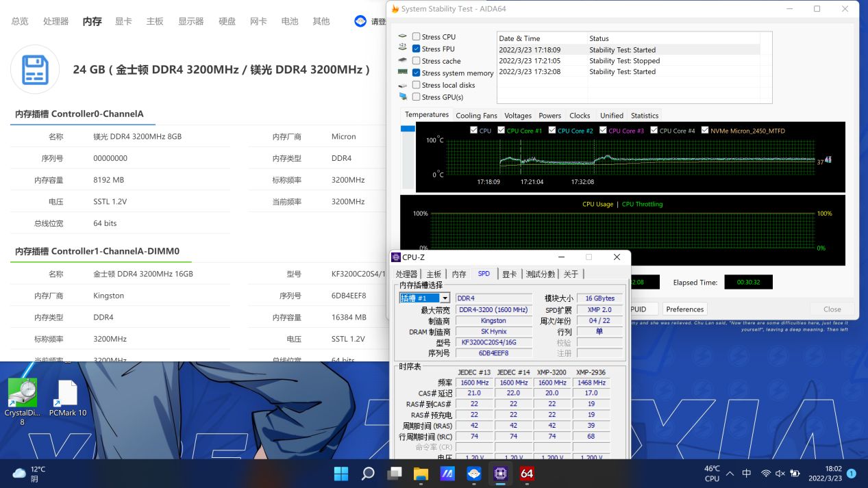868x488 pixels.
Task: Disable the Stress FPU checkbox
Action: click(417, 49)
